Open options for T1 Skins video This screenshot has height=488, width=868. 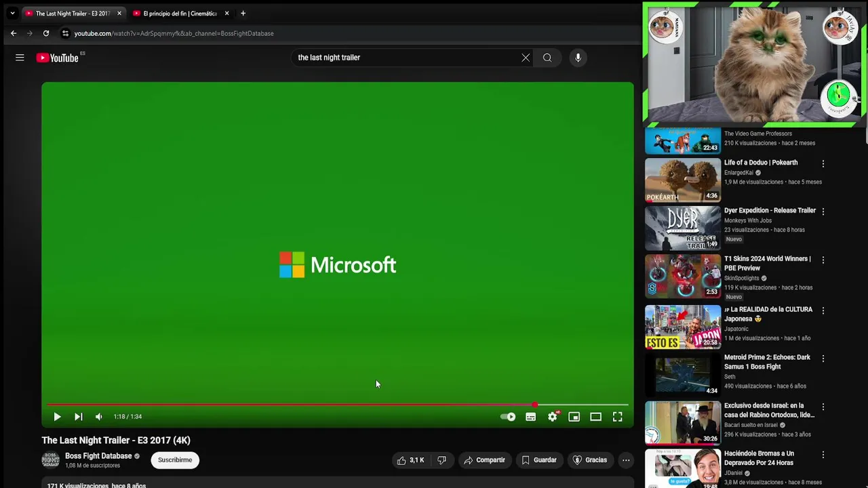[823, 260]
